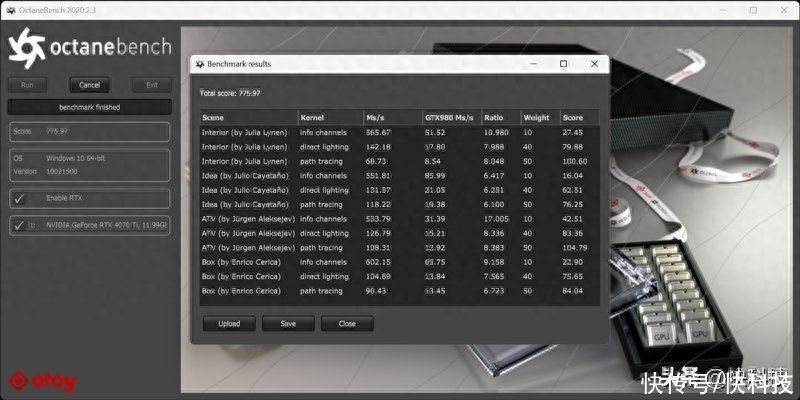Minimize the Benchmark results dialog
Screen dimensions: 800x400
tap(533, 64)
